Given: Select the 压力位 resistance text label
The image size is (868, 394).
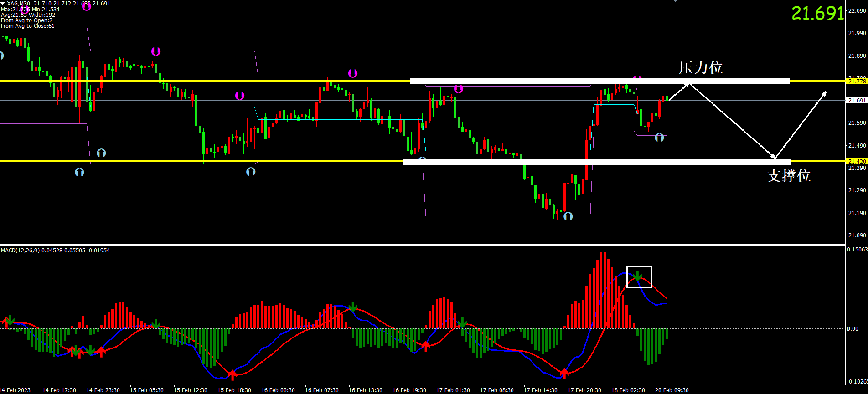Looking at the screenshot, I should 701,68.
